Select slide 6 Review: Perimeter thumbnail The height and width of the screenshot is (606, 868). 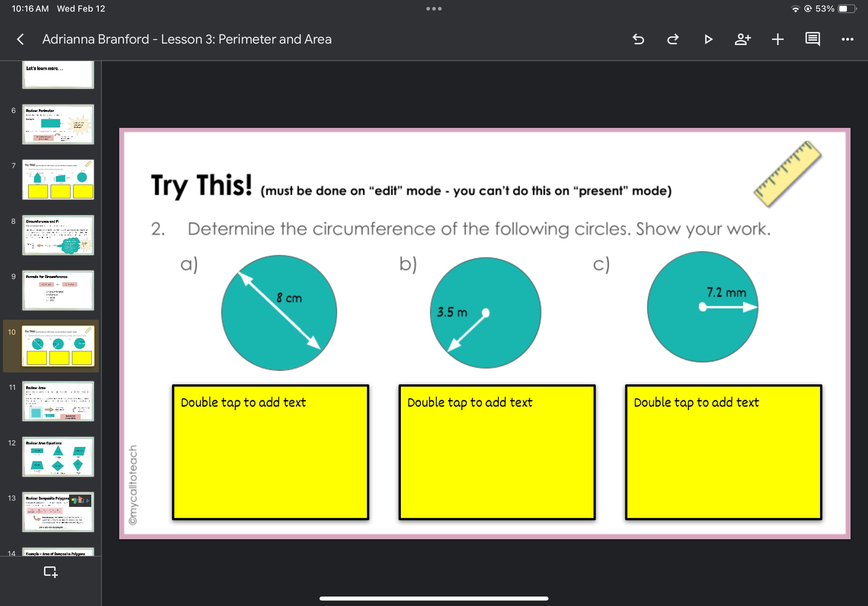click(58, 124)
